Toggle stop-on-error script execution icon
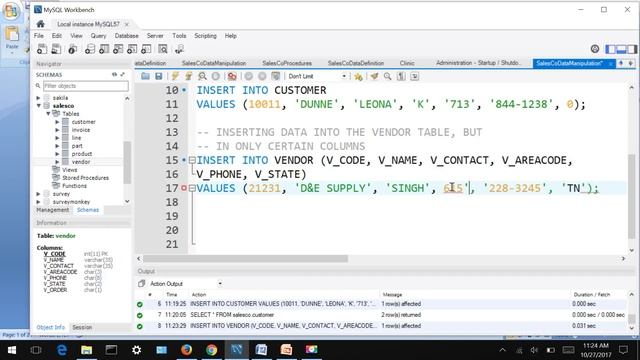Screen dimensions: 640x360 pos(232,76)
